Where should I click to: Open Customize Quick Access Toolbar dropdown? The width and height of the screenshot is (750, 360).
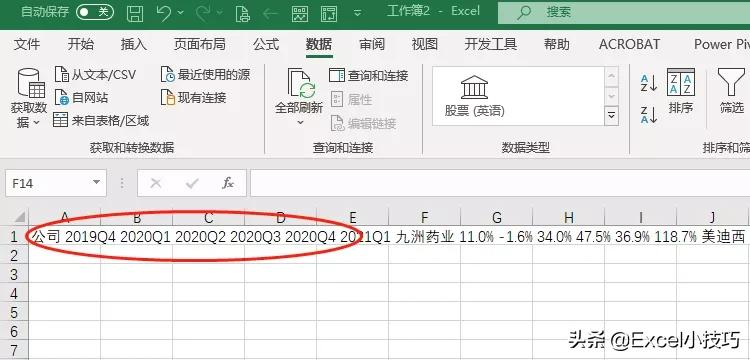[x=357, y=13]
